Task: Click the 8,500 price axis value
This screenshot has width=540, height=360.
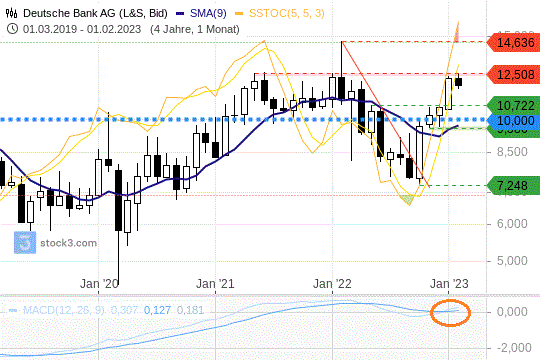Action: point(512,152)
